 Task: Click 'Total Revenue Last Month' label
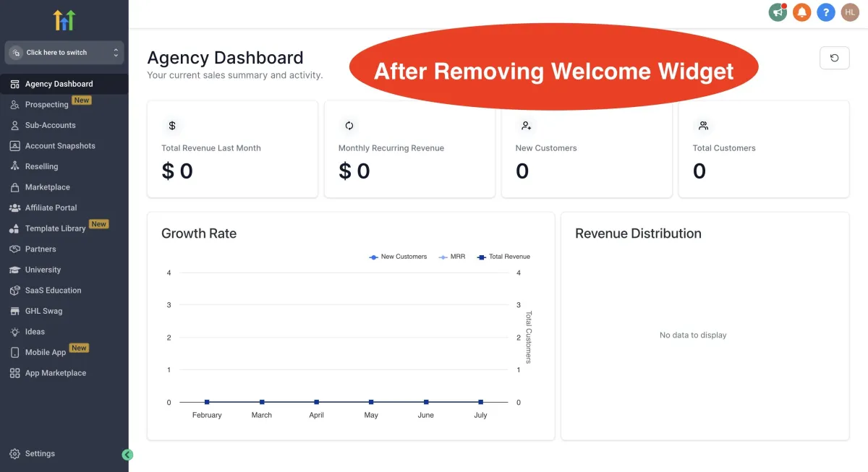211,148
